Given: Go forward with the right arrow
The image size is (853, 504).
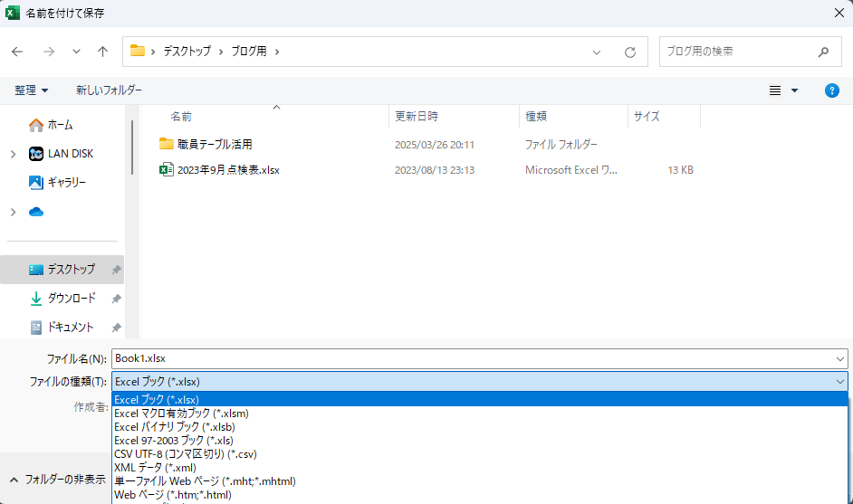Looking at the screenshot, I should [49, 52].
